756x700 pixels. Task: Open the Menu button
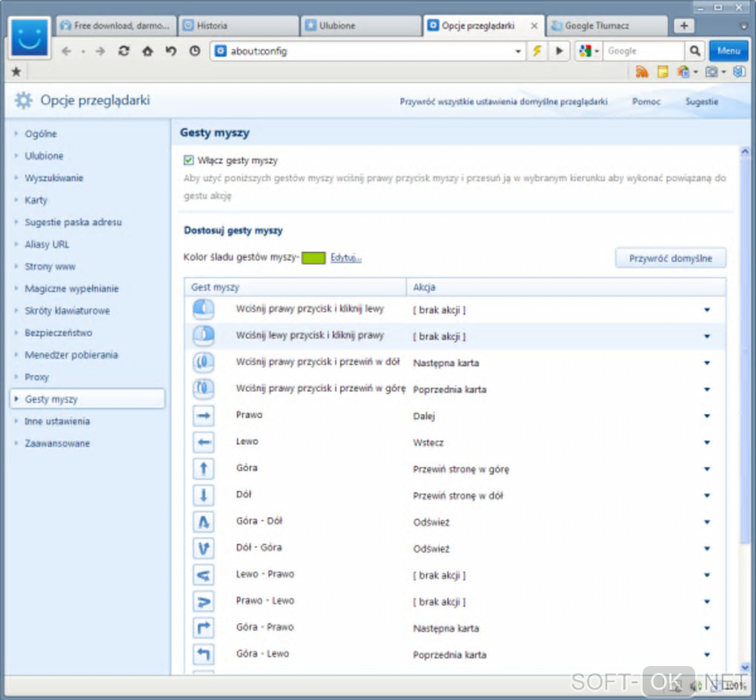point(728,50)
